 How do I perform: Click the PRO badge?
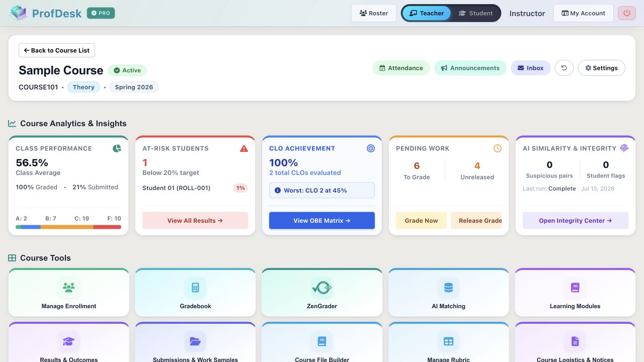pos(101,13)
